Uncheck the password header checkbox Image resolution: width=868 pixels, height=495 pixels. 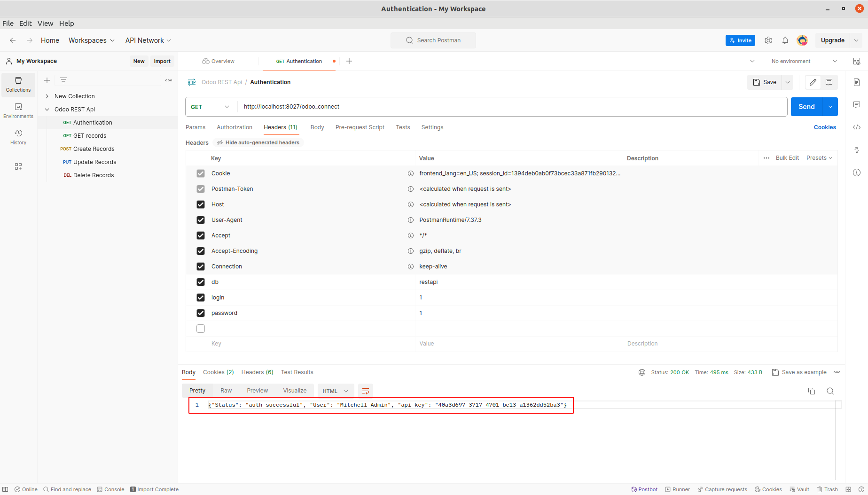pyautogui.click(x=201, y=313)
